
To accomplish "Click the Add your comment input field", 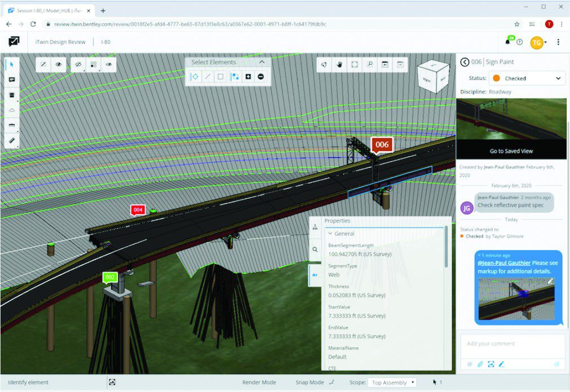I will (x=512, y=344).
